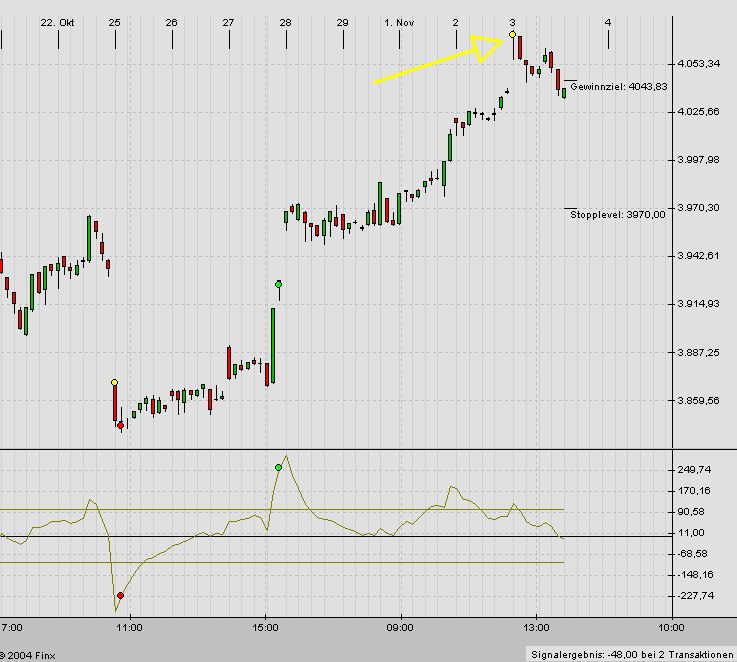Click the green signal dot above the 28 Okt candle
737x662 pixels.
tap(279, 284)
